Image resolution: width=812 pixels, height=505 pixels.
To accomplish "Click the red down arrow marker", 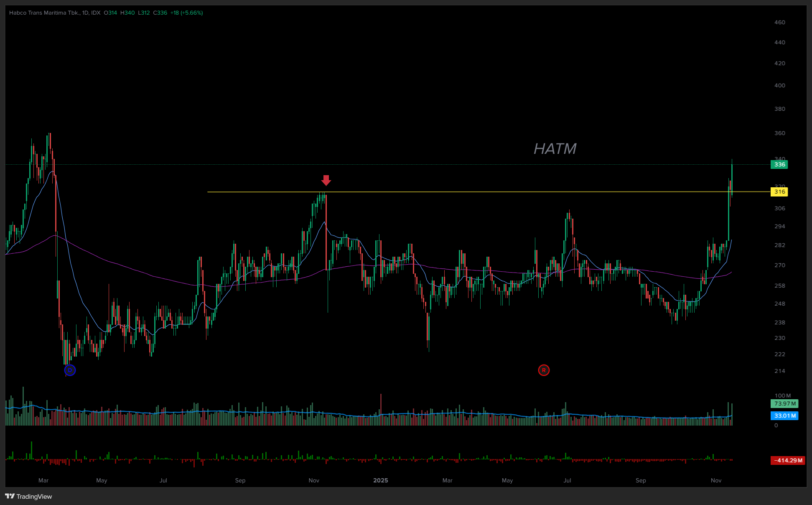I will click(x=326, y=180).
